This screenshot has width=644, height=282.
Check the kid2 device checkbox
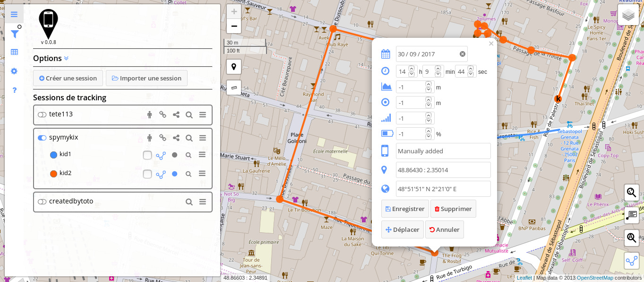(x=147, y=174)
